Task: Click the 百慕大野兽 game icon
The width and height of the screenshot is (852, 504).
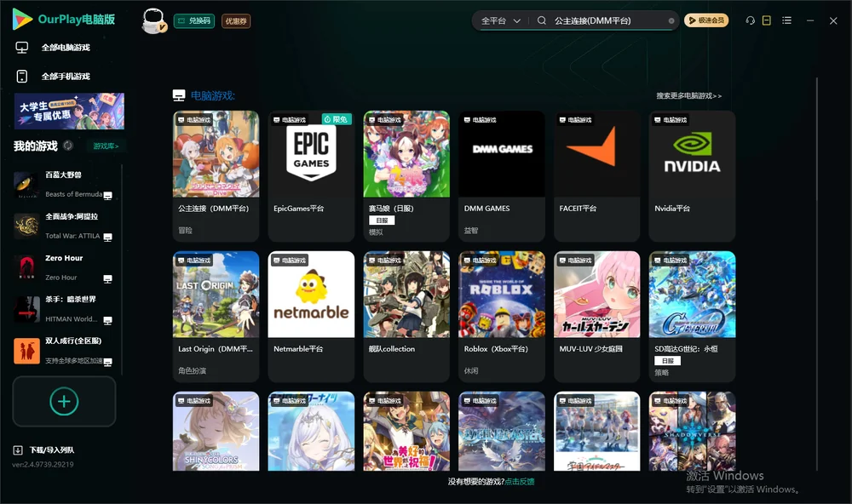Action: pyautogui.click(x=26, y=184)
